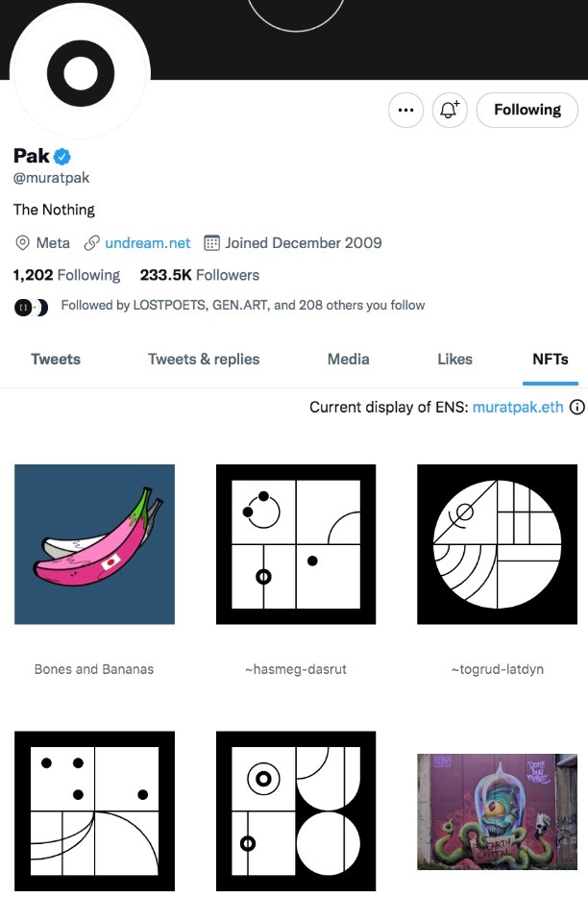The width and height of the screenshot is (588, 898).
Task: Click Pak's circular profile picture
Action: click(x=80, y=72)
